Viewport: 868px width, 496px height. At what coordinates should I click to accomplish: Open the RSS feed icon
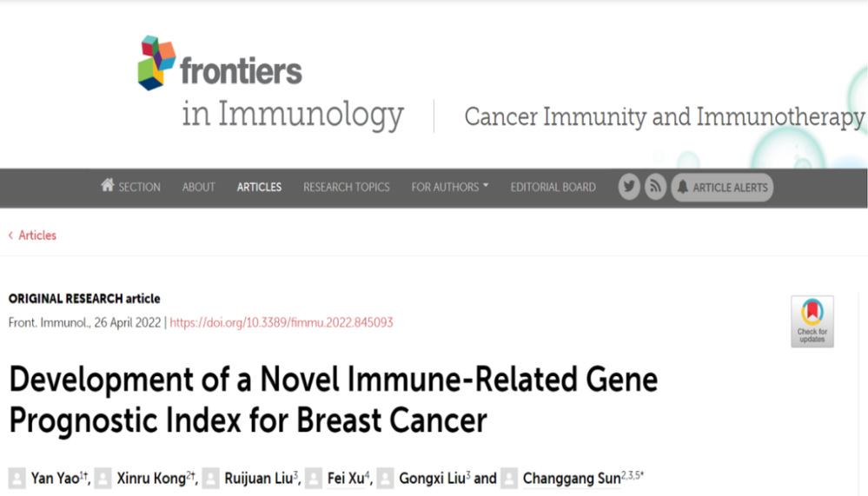tap(654, 187)
